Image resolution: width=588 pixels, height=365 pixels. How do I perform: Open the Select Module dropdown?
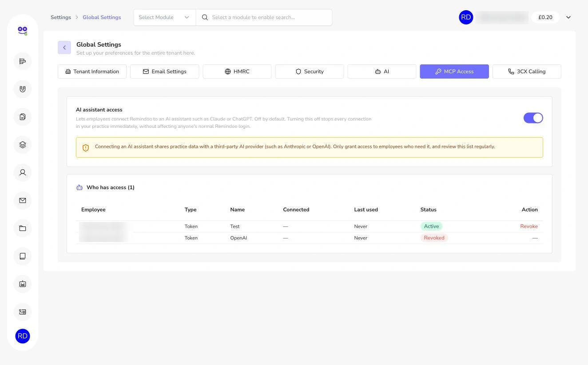(x=164, y=17)
